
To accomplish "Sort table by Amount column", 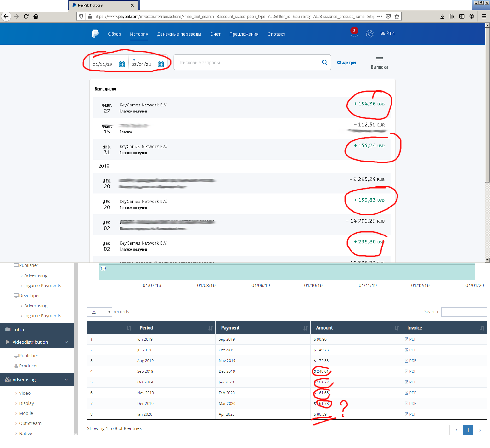I will click(x=356, y=328).
